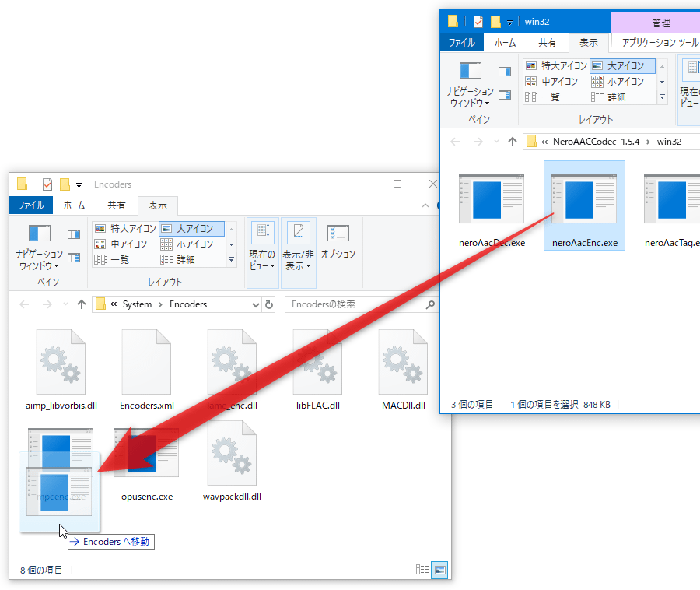This screenshot has height=590, width=700.
Task: Open Navigation pane menu in win32 window
Action: tap(470, 84)
